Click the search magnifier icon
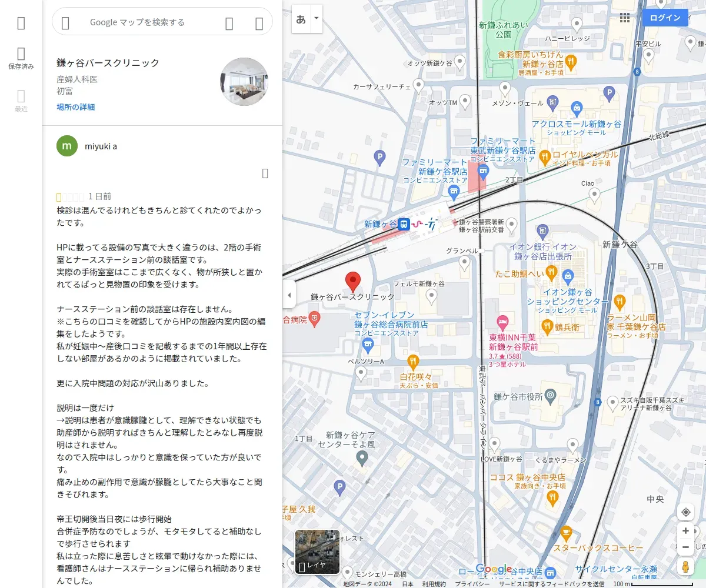 click(229, 23)
